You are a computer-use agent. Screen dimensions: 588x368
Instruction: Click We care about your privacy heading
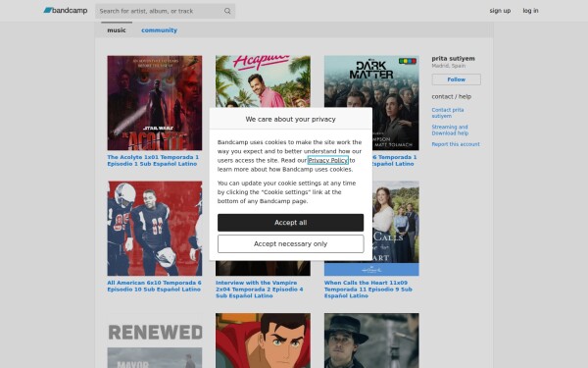[x=290, y=119]
